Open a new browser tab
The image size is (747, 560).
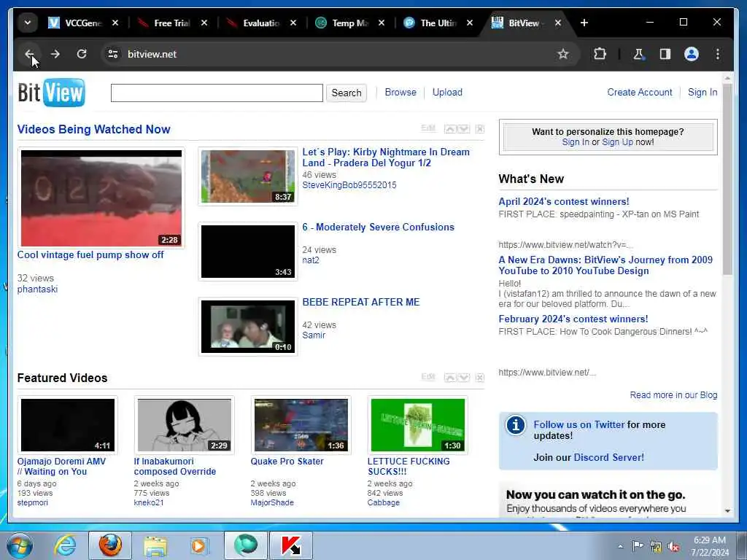click(x=584, y=23)
